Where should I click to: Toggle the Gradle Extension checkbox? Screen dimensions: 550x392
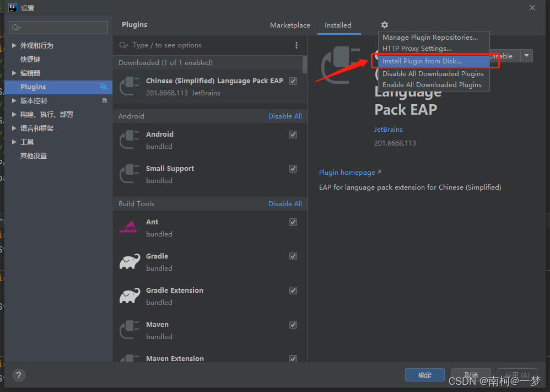293,291
